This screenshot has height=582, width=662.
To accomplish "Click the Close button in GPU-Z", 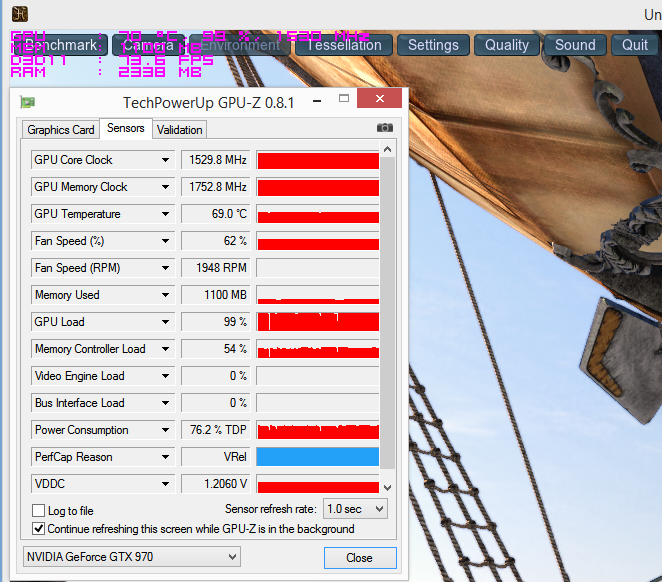I will [360, 558].
